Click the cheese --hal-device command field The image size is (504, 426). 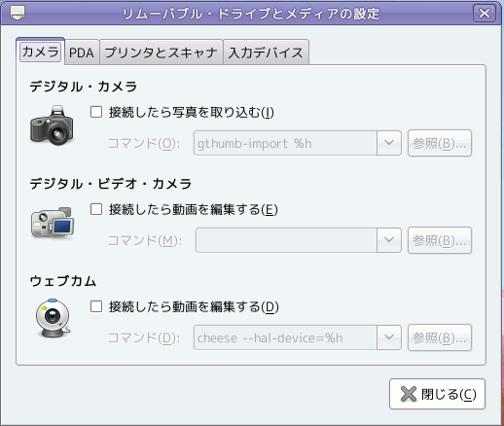point(285,337)
